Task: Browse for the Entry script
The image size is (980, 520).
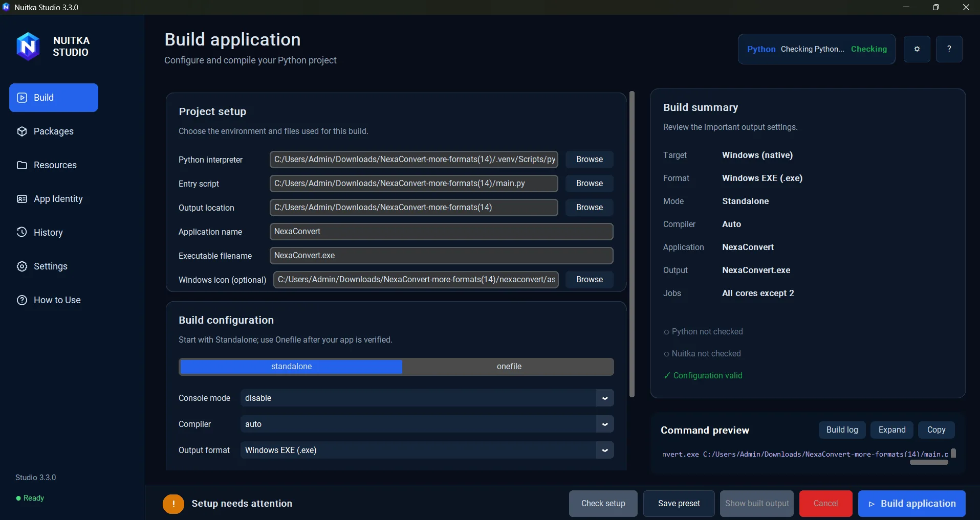Action: [x=590, y=184]
